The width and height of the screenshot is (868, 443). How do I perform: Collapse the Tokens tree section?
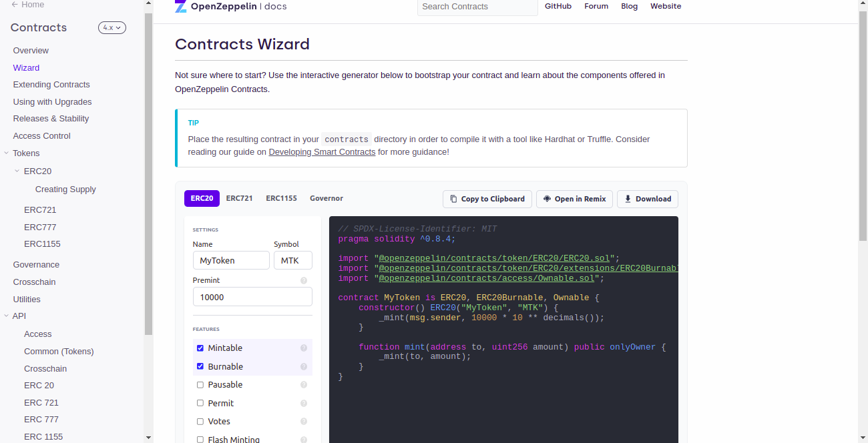[7, 153]
